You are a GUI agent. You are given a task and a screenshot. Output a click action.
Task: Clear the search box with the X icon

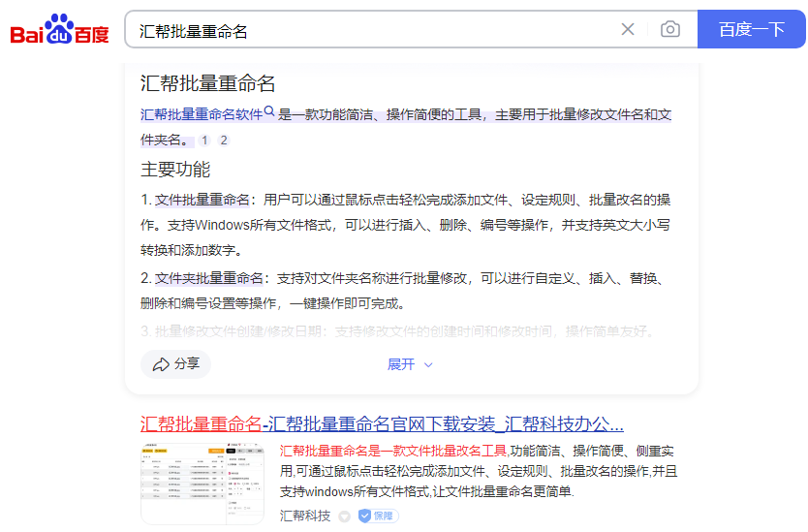click(627, 29)
